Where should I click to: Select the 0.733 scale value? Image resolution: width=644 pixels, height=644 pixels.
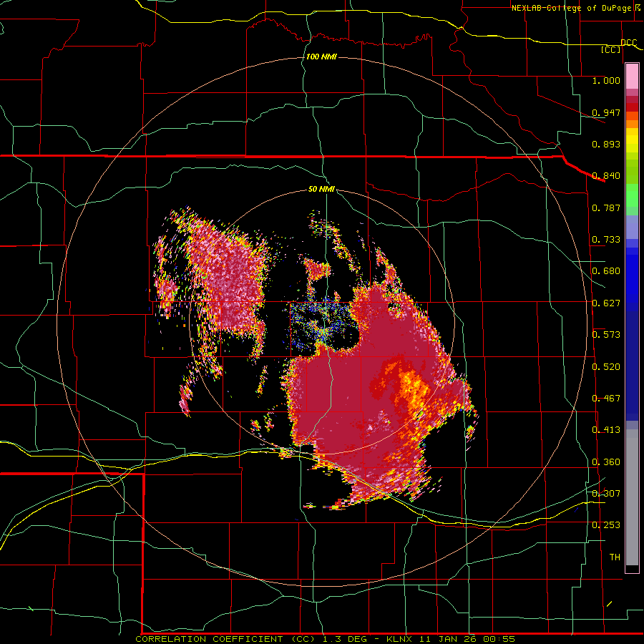click(606, 240)
